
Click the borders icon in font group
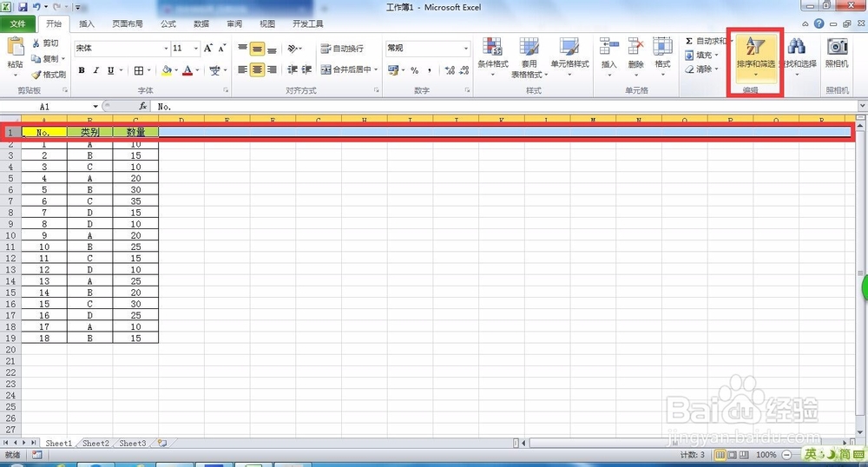pyautogui.click(x=139, y=70)
